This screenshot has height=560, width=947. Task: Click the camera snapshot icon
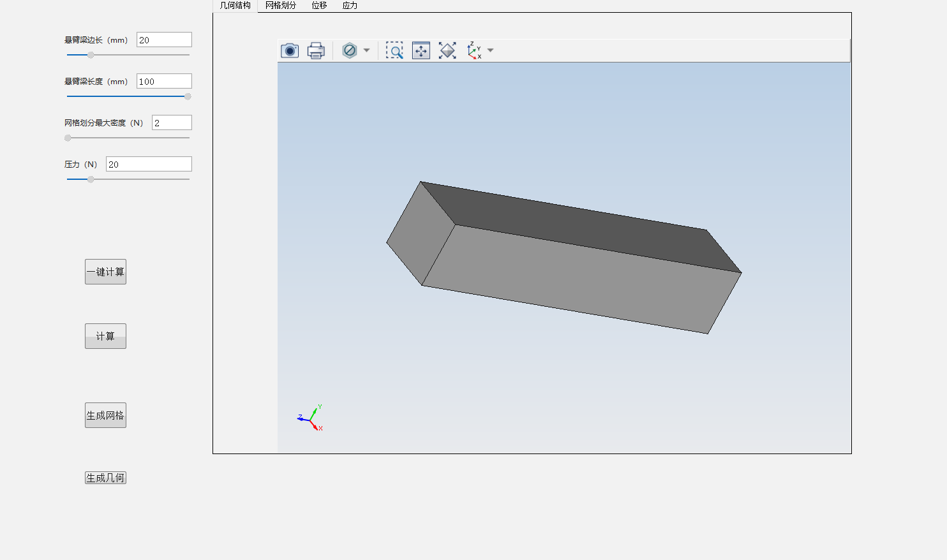point(290,50)
